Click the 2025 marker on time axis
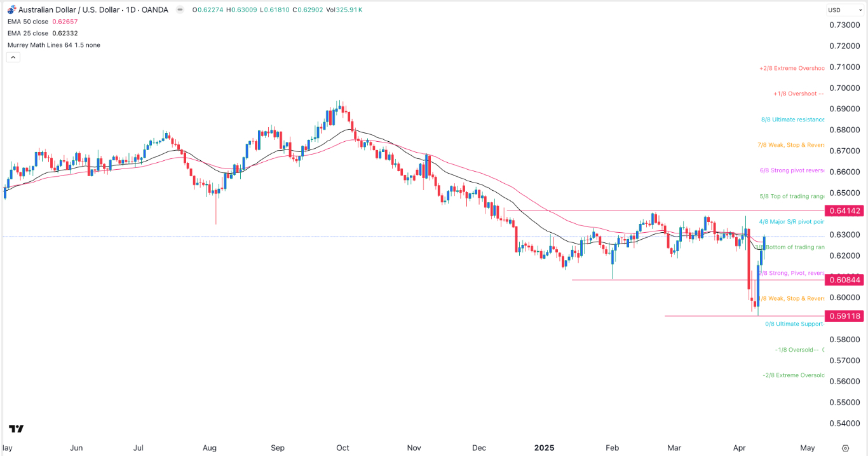Screen dimensions: 868x456 545,448
